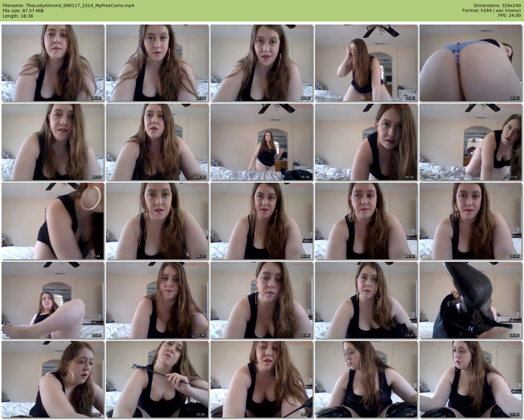Open the frame at 11:58
The height and width of the screenshot is (420, 524).
[x=157, y=300]
